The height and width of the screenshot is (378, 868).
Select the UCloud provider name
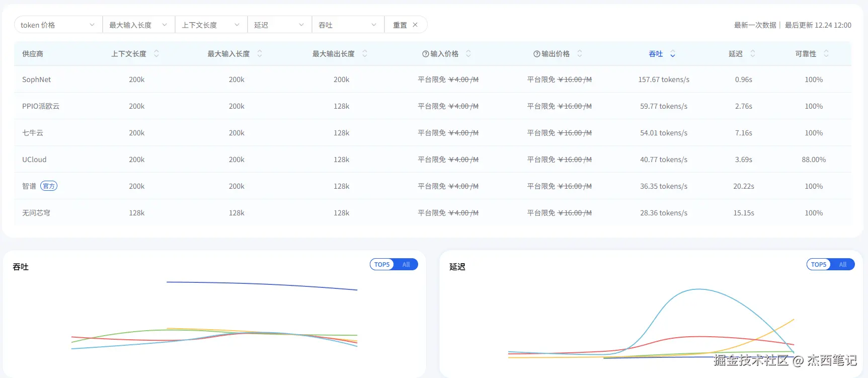(x=34, y=160)
